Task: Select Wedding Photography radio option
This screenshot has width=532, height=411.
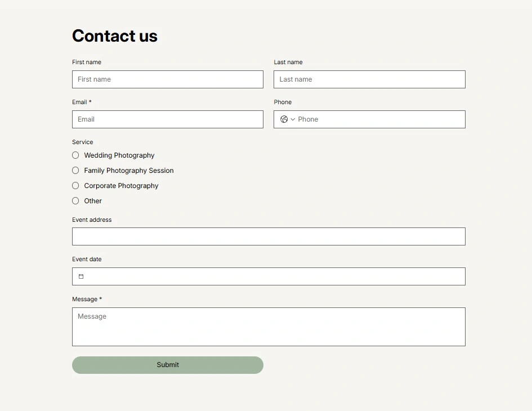Action: pos(75,155)
